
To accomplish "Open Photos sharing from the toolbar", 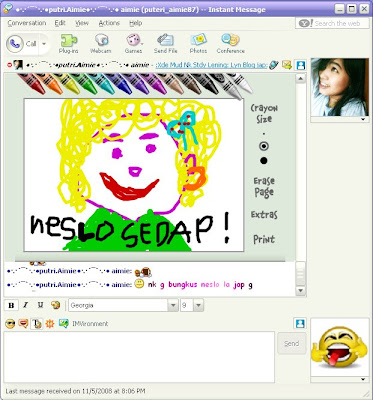I will pos(198,44).
